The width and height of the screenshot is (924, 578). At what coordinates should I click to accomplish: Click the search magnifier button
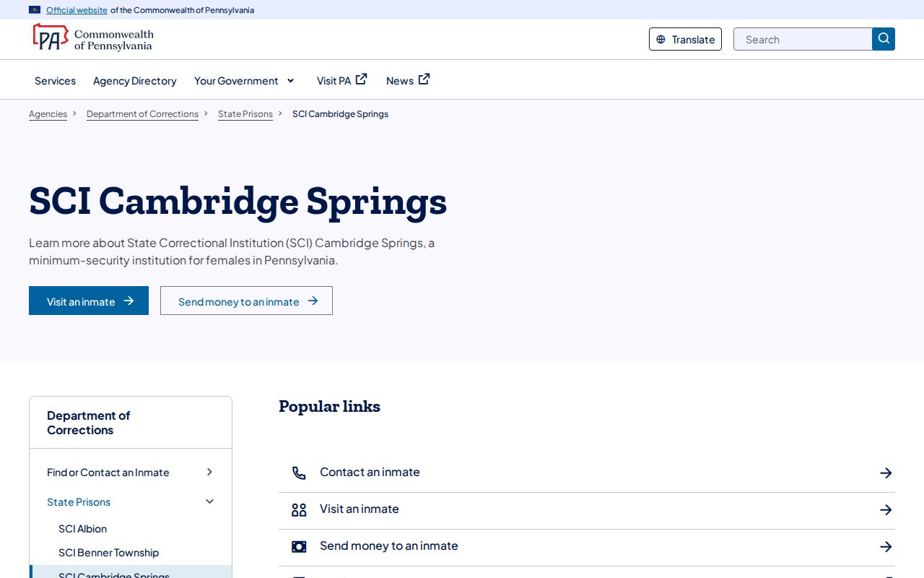point(884,39)
